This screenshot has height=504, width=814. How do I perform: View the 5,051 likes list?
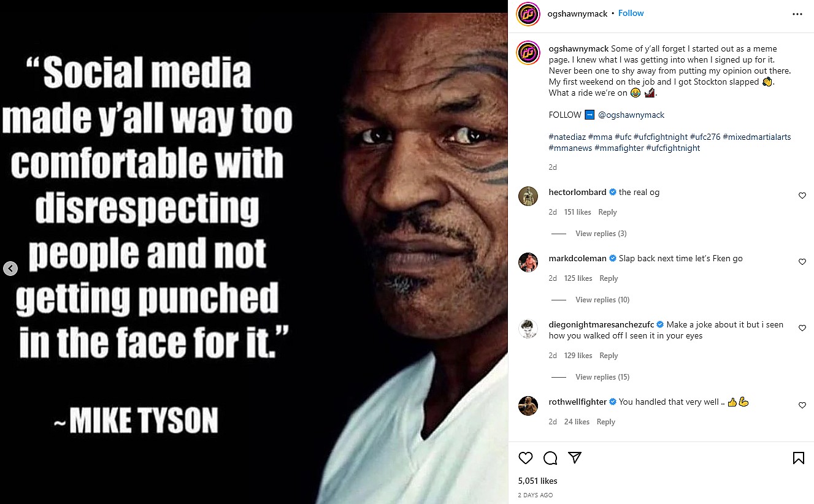point(538,481)
